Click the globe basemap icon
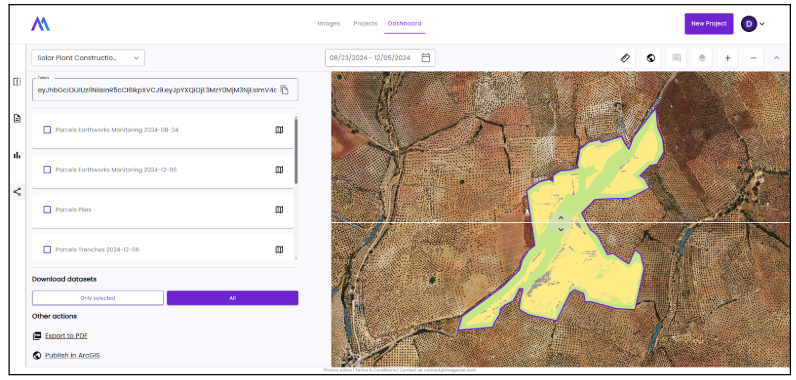This screenshot has width=796, height=380. tap(651, 58)
